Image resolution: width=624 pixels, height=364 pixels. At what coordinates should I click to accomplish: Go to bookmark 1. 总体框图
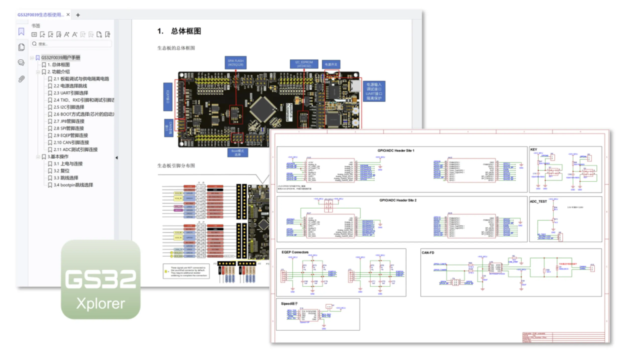[x=58, y=65]
